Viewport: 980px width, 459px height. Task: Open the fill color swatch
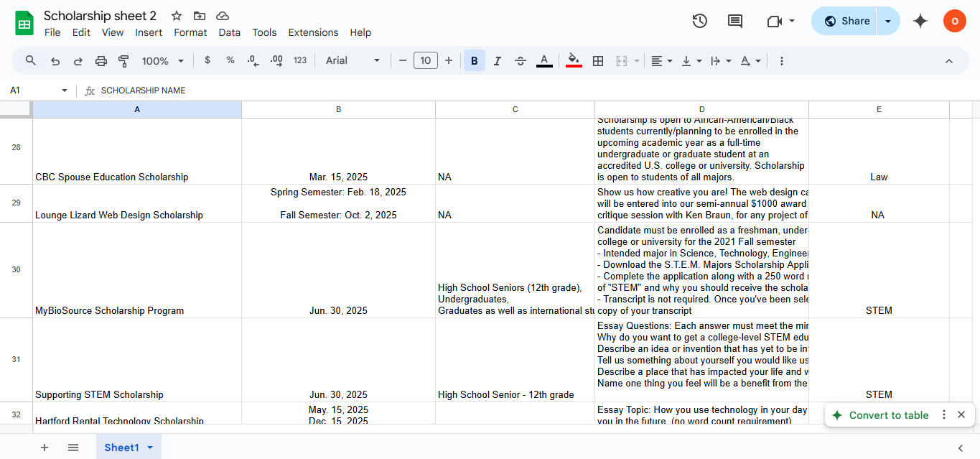tap(574, 61)
